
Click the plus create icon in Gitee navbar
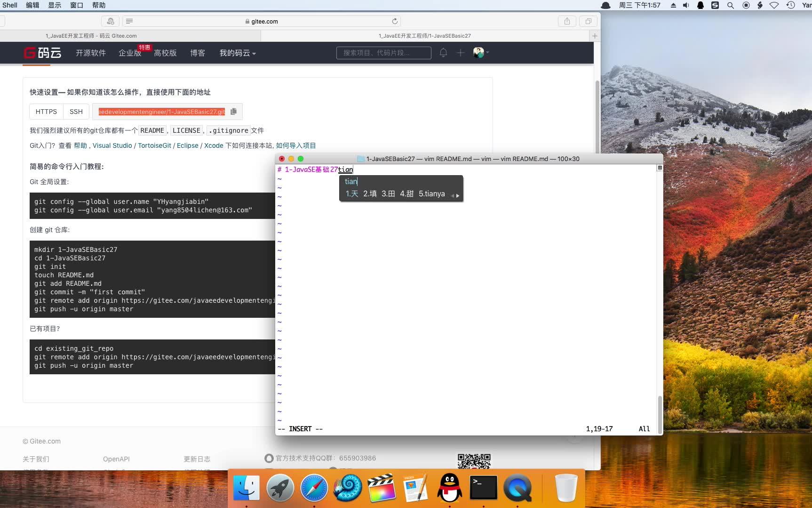[x=461, y=53]
